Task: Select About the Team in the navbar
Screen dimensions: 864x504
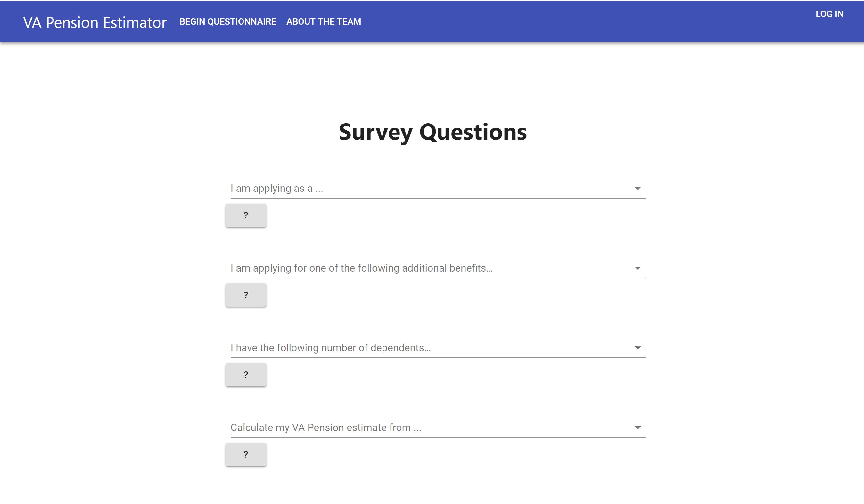Action: 323,21
